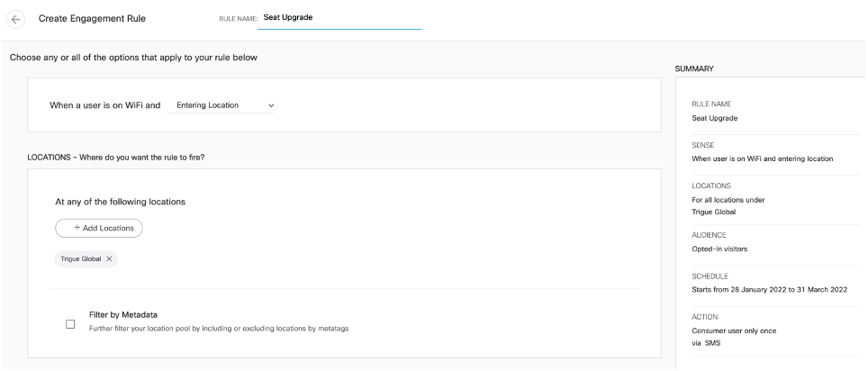Select the Filter by Metadata label

click(x=123, y=314)
